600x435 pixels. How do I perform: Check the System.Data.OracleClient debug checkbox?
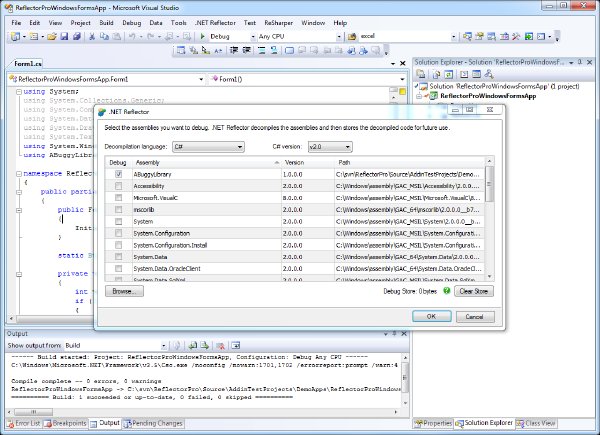119,269
